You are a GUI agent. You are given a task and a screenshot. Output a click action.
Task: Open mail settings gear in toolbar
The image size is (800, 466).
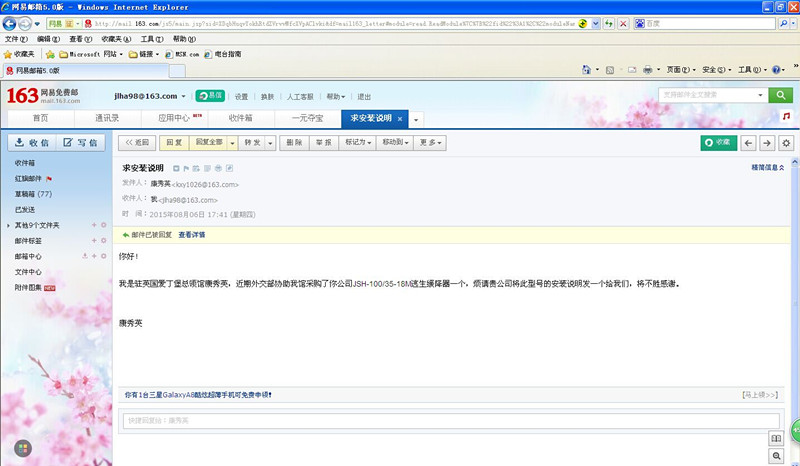(x=786, y=143)
